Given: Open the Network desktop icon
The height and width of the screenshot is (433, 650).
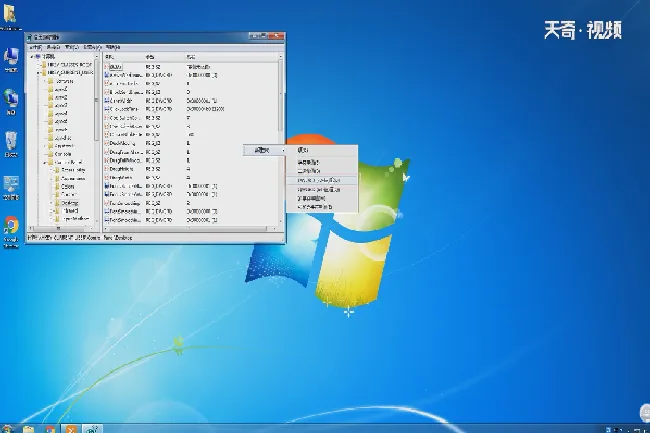Looking at the screenshot, I should click(11, 102).
